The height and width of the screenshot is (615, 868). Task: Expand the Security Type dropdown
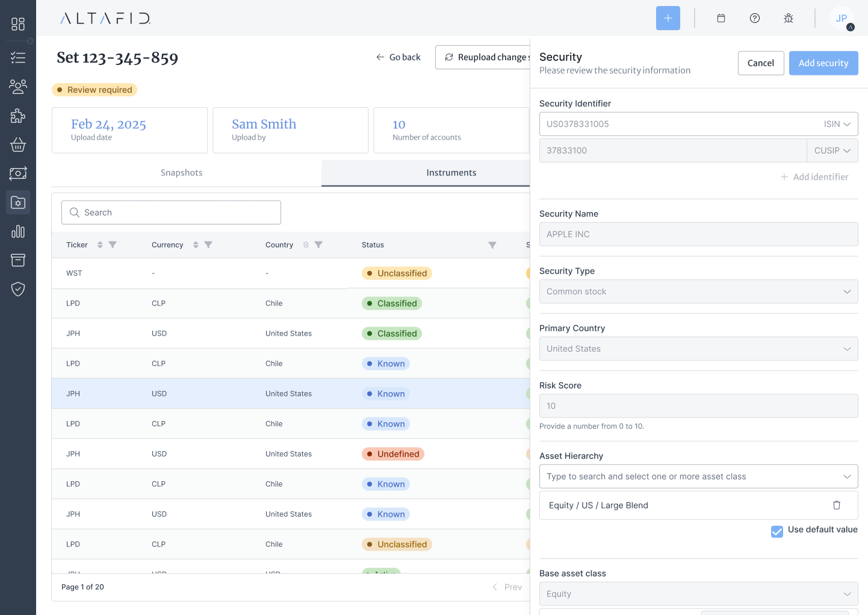(698, 292)
